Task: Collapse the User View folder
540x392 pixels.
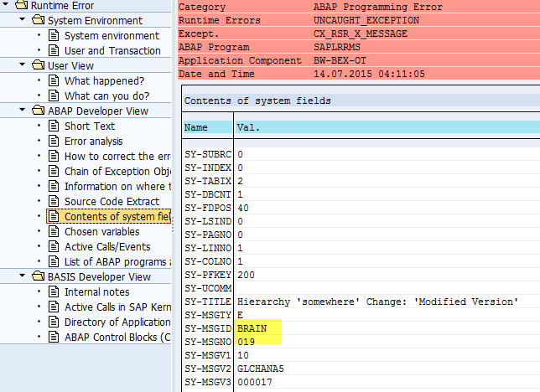Action: point(23,64)
